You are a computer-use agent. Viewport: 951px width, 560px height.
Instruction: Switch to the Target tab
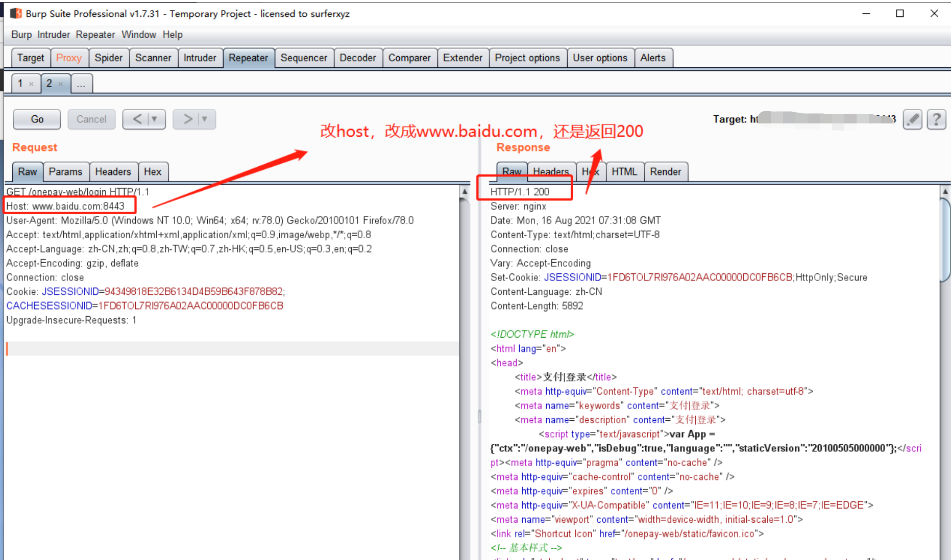tap(31, 58)
